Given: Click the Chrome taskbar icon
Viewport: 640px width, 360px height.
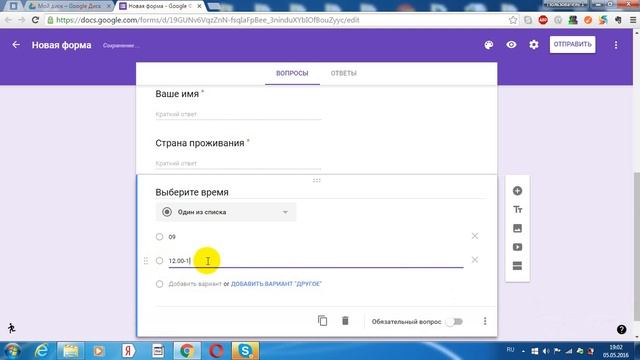Looking at the screenshot, I should pyautogui.click(x=187, y=351).
